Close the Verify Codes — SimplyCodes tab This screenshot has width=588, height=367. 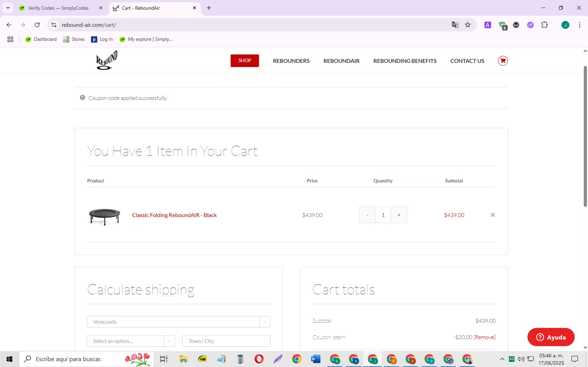tap(101, 8)
